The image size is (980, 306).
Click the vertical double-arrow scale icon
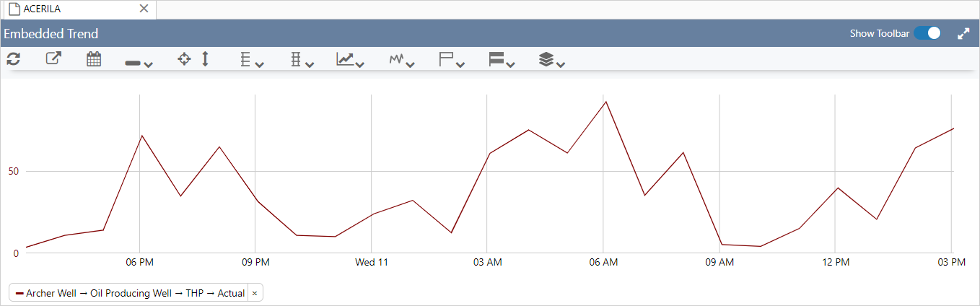coord(205,59)
